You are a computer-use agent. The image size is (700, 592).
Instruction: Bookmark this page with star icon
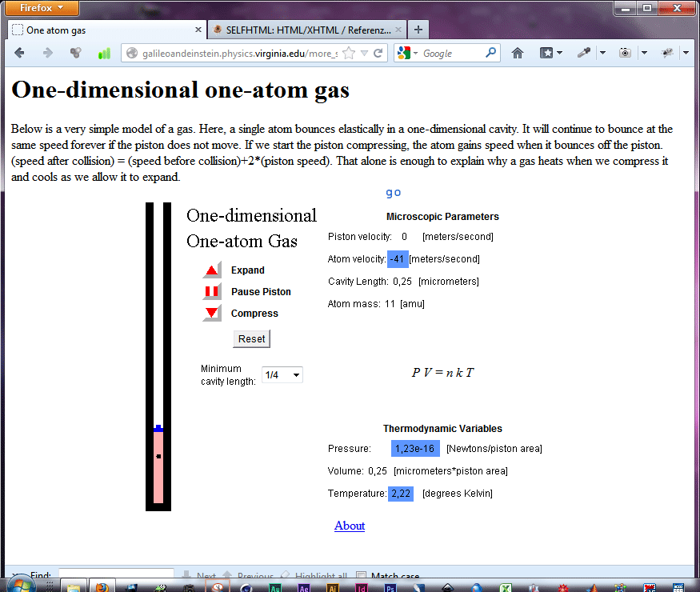[x=349, y=53]
